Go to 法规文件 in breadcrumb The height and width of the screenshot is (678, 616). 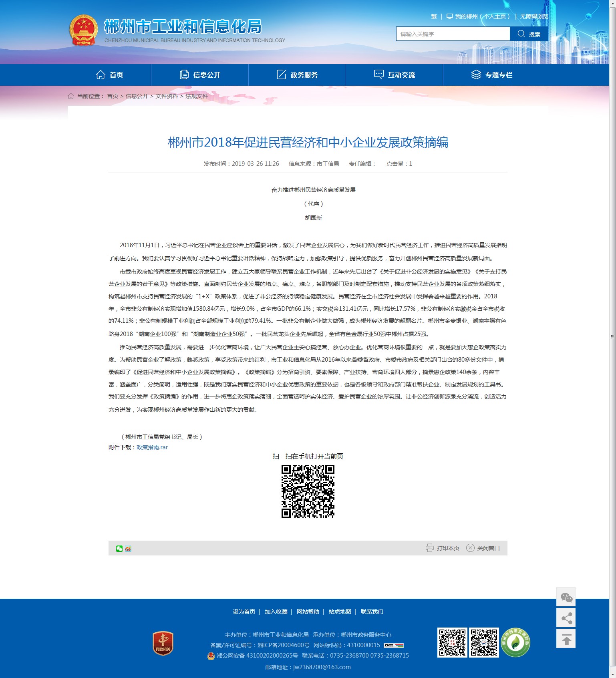click(x=197, y=96)
